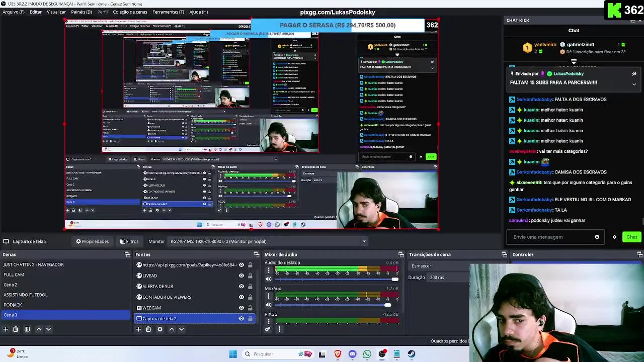This screenshot has height=362, width=644.
Task: Open Arquivo menu
Action: (x=14, y=12)
